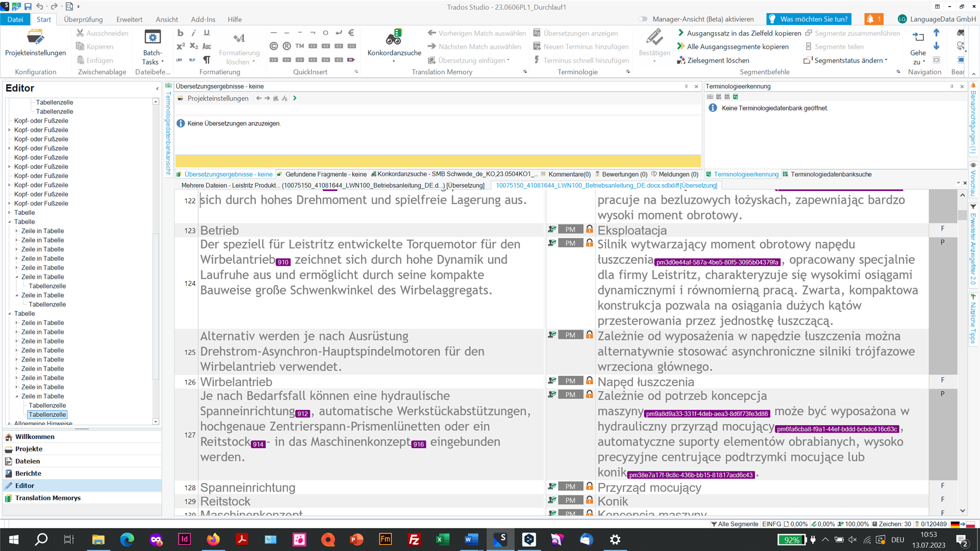Open Translation Memorys view

82,498
